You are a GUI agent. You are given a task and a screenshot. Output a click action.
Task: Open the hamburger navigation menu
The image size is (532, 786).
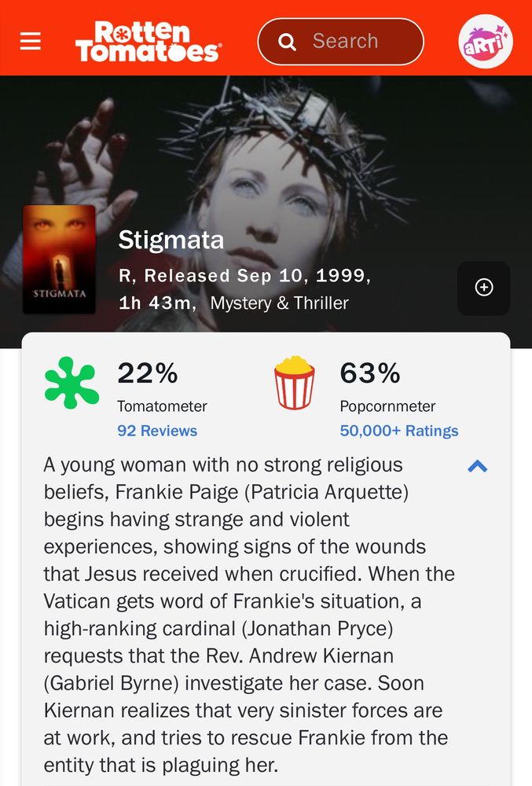30,42
